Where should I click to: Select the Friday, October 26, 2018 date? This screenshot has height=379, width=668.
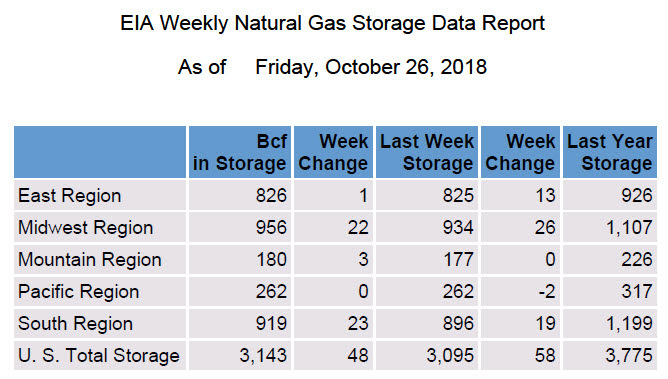pos(371,67)
